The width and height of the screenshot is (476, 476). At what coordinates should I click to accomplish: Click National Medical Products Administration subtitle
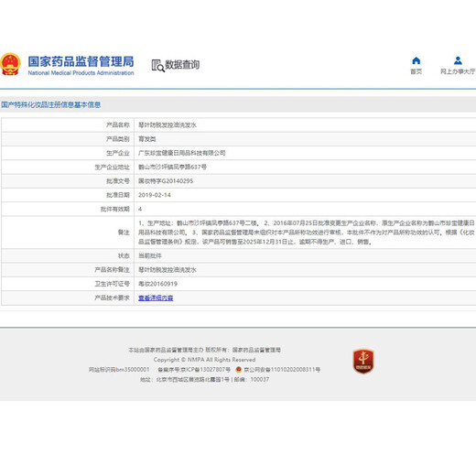point(81,73)
